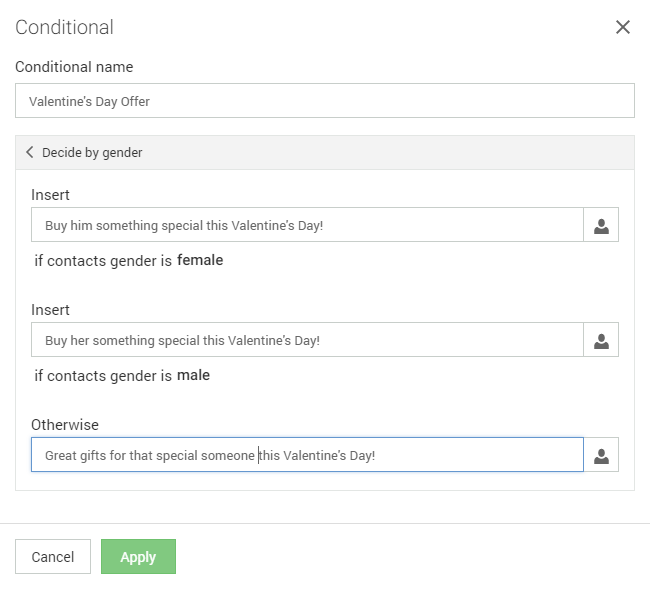Apply the conditional settings
The height and width of the screenshot is (589, 650).
(x=138, y=557)
